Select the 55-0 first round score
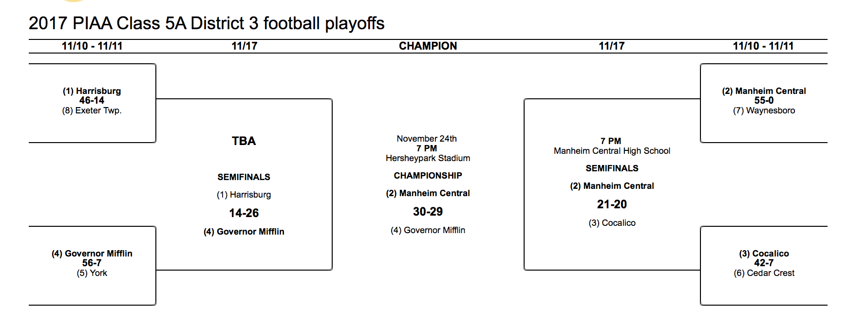 [x=764, y=100]
